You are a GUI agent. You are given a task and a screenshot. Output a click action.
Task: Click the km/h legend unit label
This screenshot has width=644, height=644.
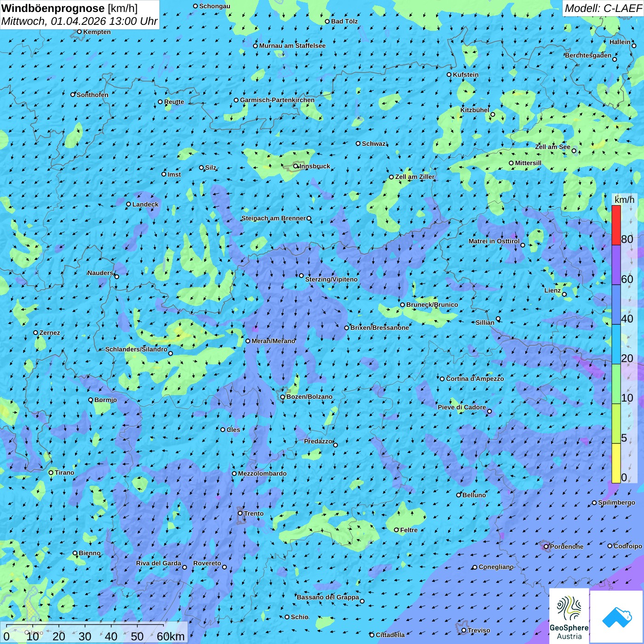pos(624,200)
